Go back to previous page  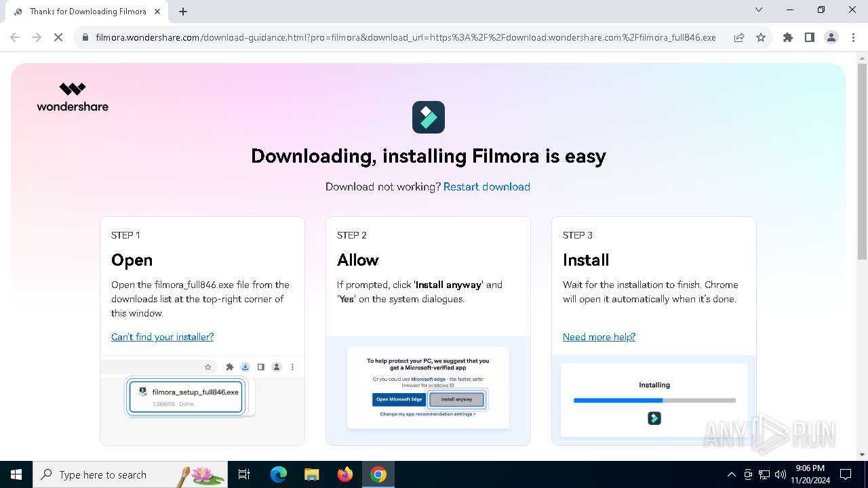coord(15,37)
